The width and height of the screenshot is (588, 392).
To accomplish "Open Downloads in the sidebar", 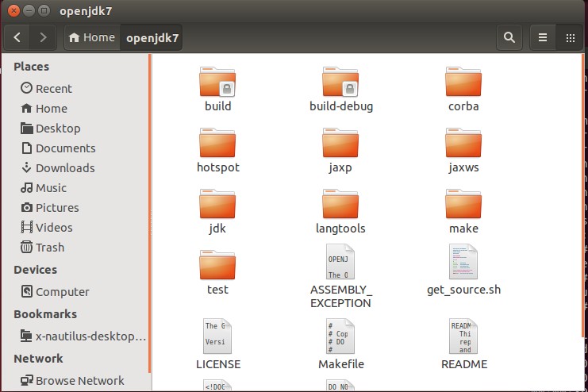I will 57,168.
